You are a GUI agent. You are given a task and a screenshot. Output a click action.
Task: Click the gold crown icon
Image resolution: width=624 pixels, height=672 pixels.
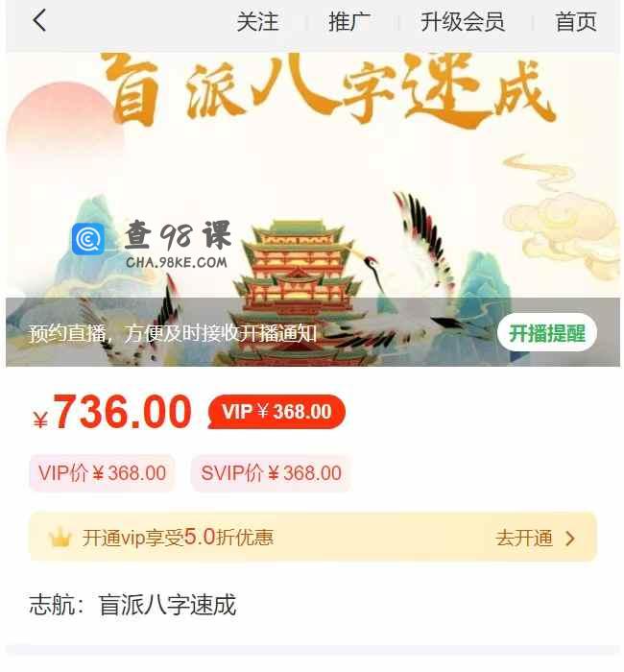pos(60,538)
